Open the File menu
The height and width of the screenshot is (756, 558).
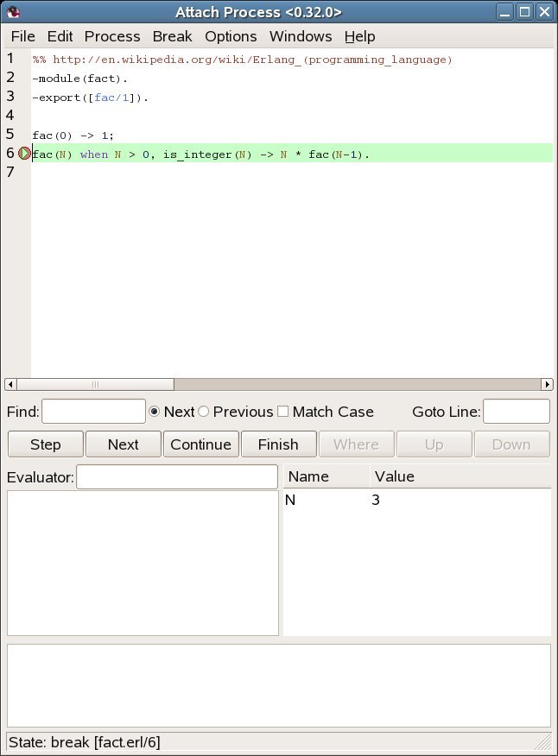click(x=22, y=36)
